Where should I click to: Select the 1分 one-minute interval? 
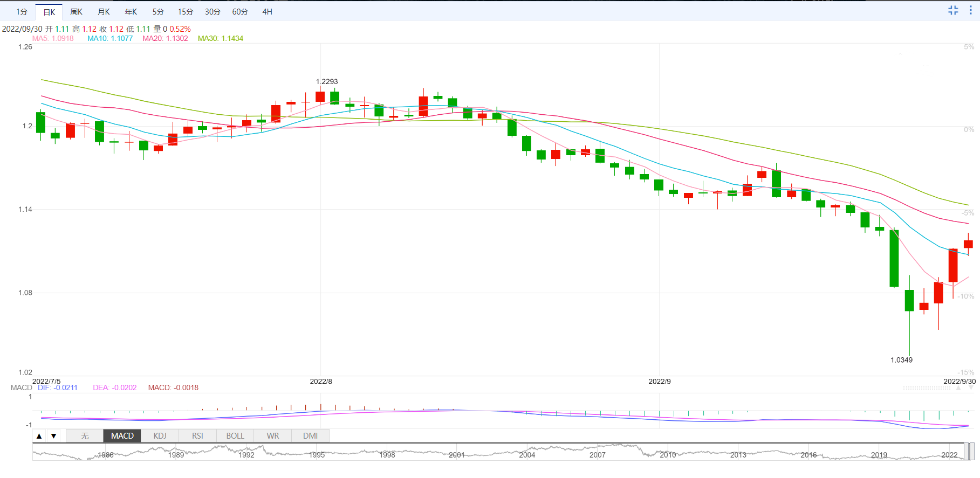[x=22, y=12]
